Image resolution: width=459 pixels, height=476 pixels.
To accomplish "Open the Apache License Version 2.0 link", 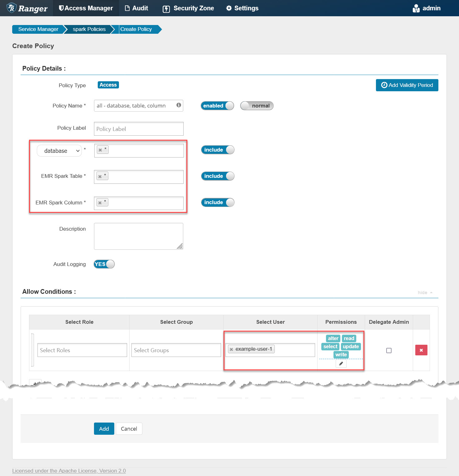I will tap(69, 471).
